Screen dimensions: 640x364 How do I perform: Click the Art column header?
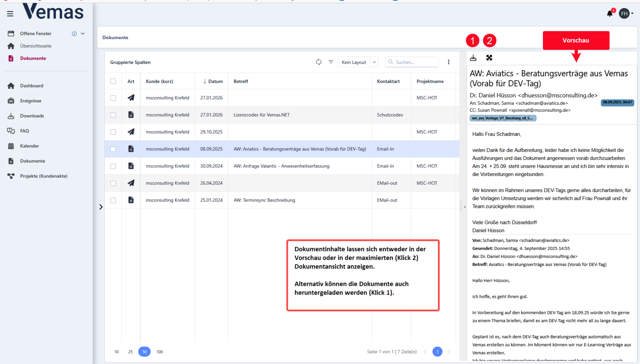point(131,81)
